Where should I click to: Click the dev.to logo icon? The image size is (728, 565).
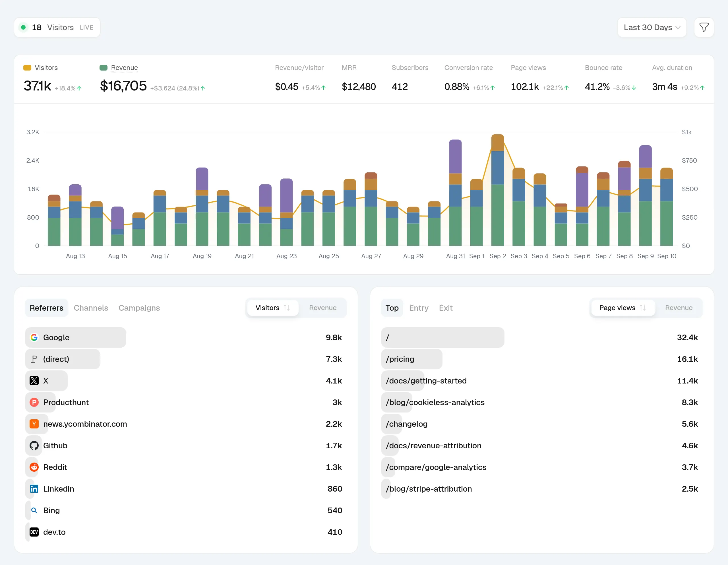(x=34, y=532)
